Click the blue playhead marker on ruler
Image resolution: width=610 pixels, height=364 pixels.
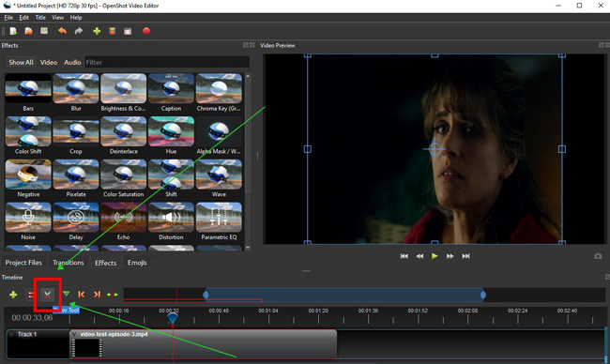pyautogui.click(x=173, y=318)
